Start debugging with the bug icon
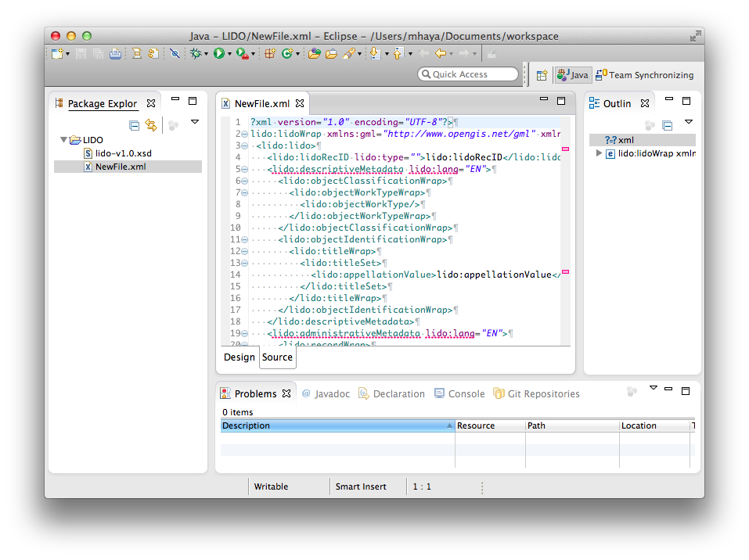749x560 pixels. pyautogui.click(x=196, y=53)
